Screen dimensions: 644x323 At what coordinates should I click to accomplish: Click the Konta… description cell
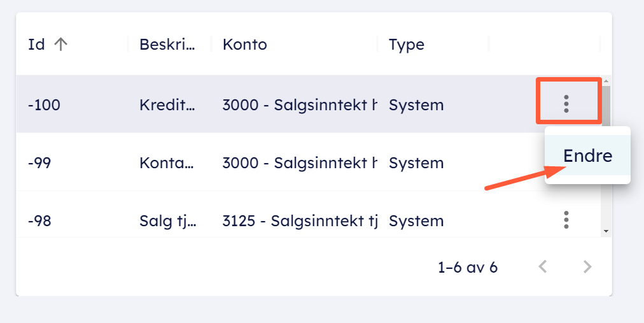[x=165, y=162]
